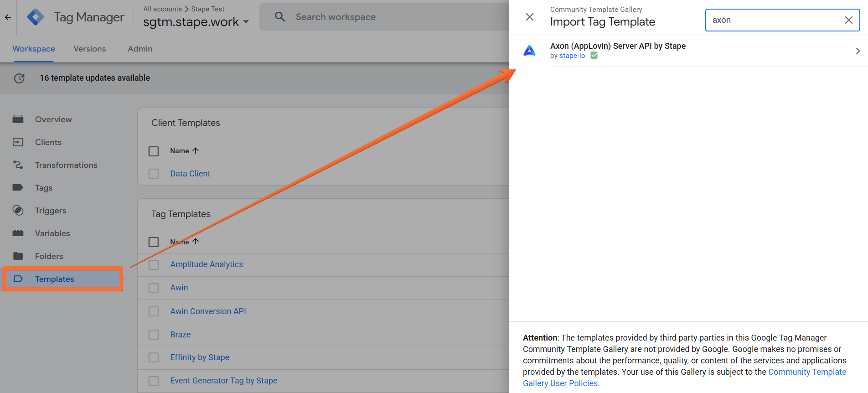Viewport: 868px width, 393px height.
Task: Check the Amplitude Analytics checkbox
Action: [154, 264]
